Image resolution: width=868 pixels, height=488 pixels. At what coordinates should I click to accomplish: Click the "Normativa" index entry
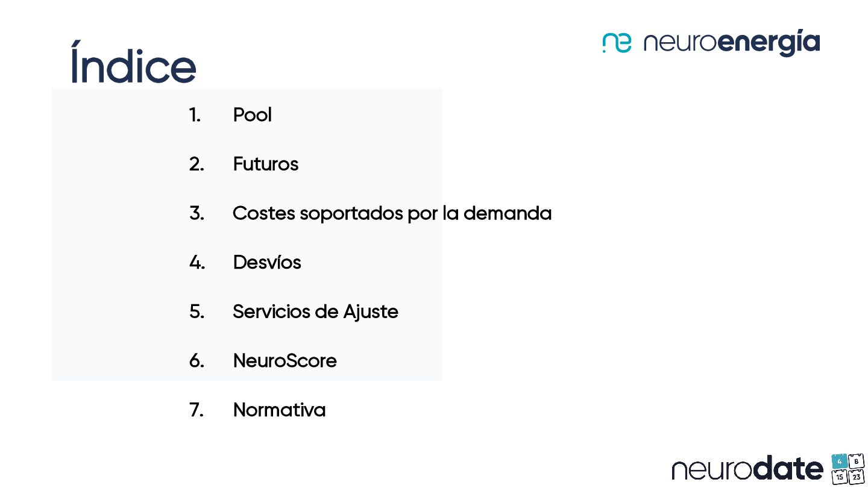pyautogui.click(x=279, y=410)
